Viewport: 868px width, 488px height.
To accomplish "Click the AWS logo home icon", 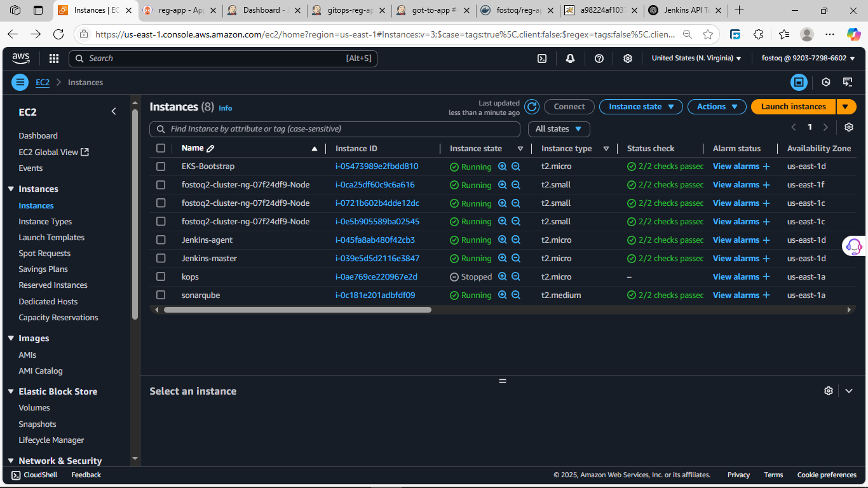I will pyautogui.click(x=21, y=58).
